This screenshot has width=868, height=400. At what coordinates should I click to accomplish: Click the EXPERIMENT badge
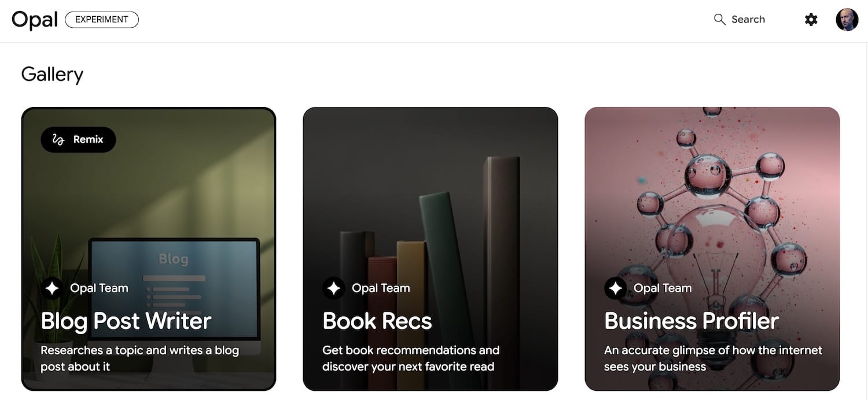tap(102, 20)
